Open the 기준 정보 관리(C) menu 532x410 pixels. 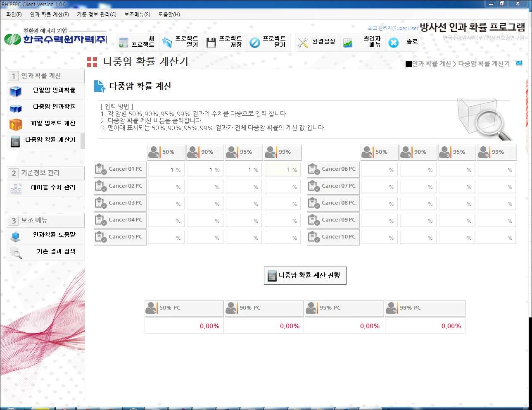coord(97,14)
